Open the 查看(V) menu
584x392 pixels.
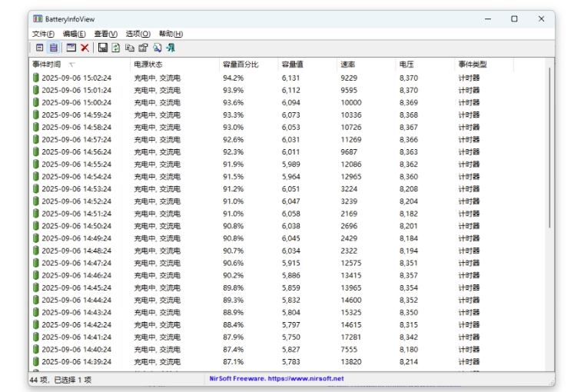[106, 34]
